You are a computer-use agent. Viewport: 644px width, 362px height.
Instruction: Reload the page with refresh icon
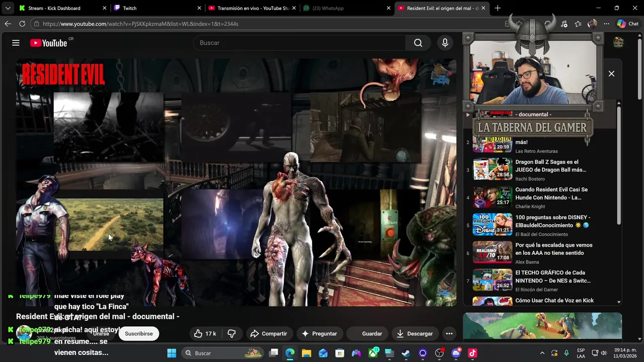(x=22, y=24)
